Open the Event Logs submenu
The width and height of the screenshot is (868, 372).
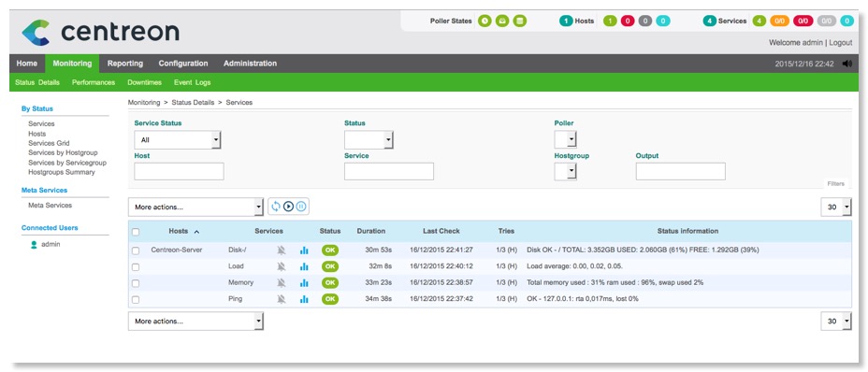[x=192, y=82]
